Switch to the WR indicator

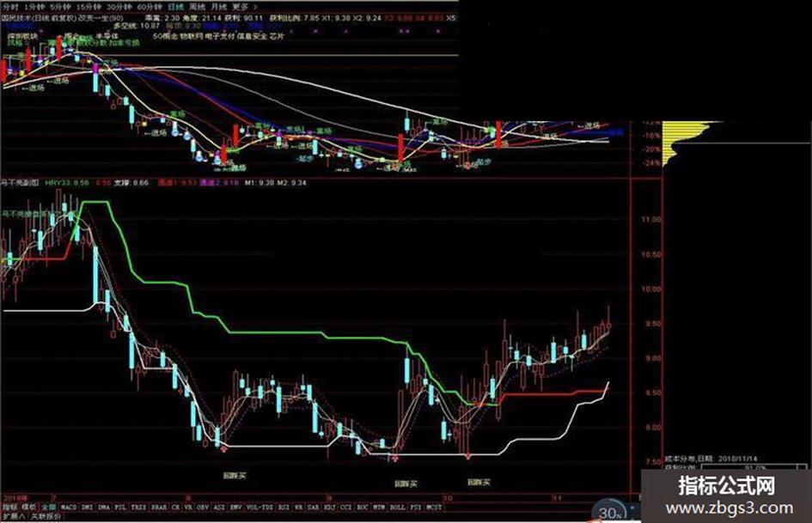click(299, 508)
